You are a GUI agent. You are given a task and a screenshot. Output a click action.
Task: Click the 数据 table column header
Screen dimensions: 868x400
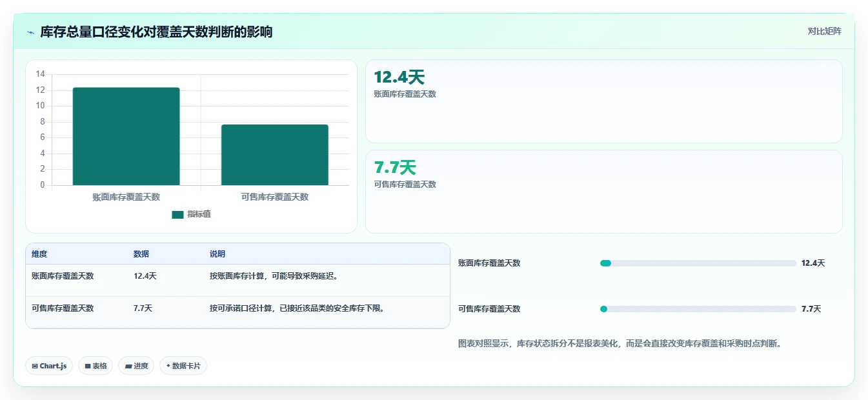(x=141, y=254)
